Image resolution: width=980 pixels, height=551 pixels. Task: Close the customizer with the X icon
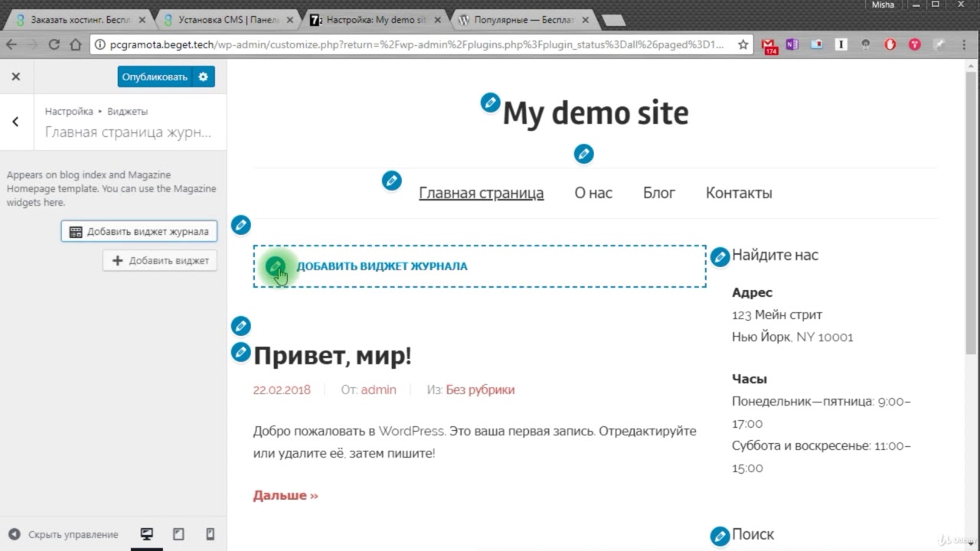point(16,77)
